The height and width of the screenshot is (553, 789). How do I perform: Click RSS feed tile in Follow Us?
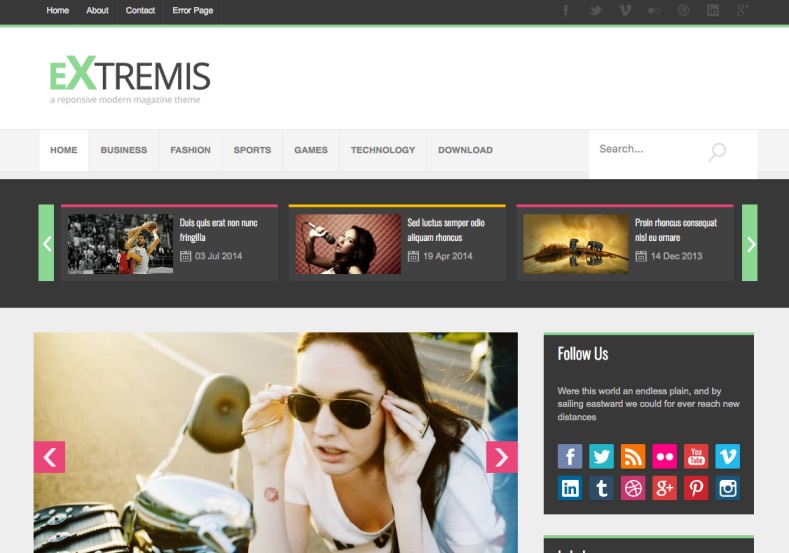[633, 456]
